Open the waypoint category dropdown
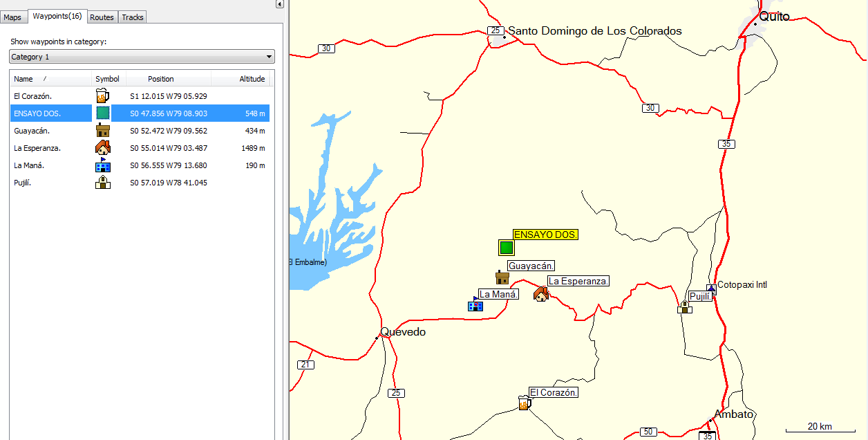This screenshot has width=868, height=440. coord(142,57)
